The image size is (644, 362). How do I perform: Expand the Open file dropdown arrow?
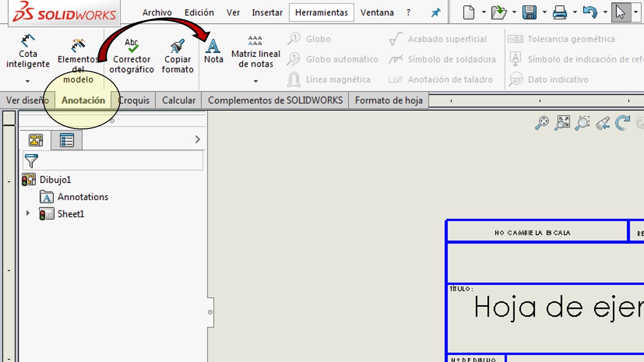(x=514, y=12)
